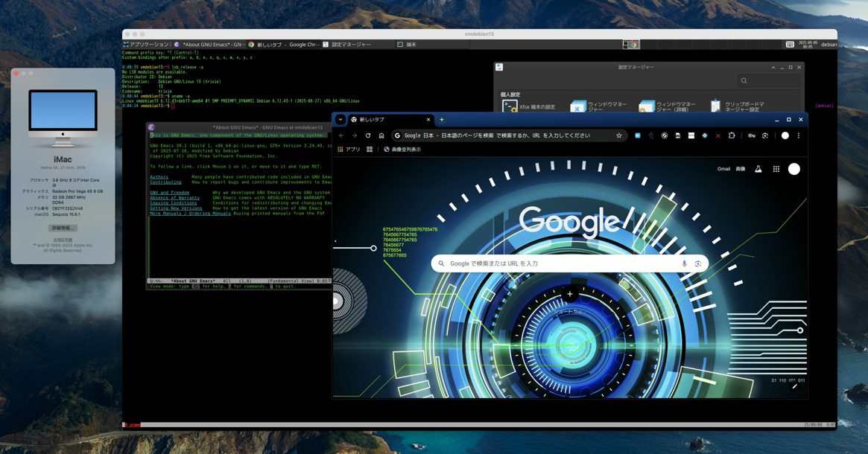Click the 個人設定 section heading in 設定マネージャー
The image size is (868, 454).
(510, 94)
